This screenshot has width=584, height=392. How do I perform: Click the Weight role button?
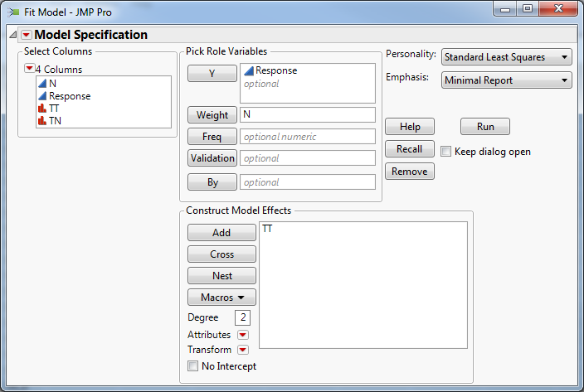(x=212, y=115)
